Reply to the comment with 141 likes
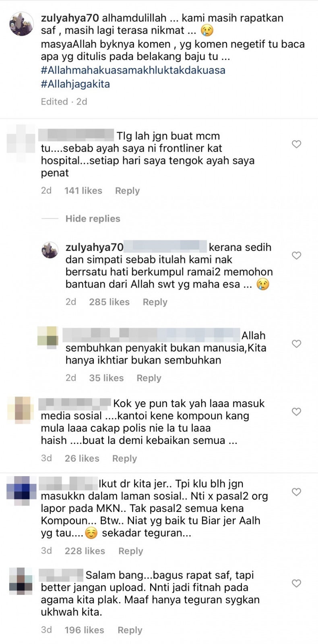Viewport: 318px width, 644px height. [127, 191]
